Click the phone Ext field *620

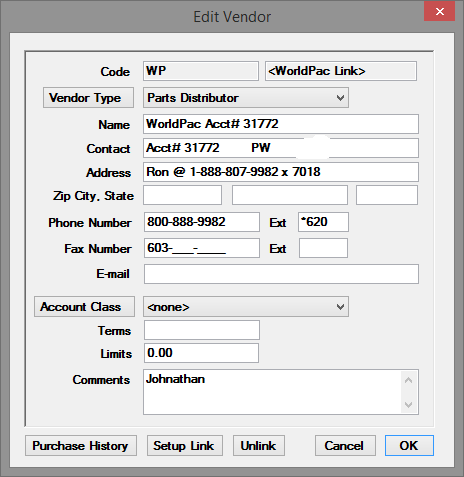(323, 222)
